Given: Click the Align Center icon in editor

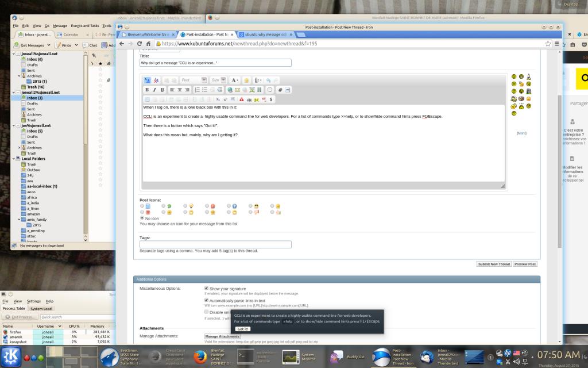Looking at the screenshot, I should (180, 90).
